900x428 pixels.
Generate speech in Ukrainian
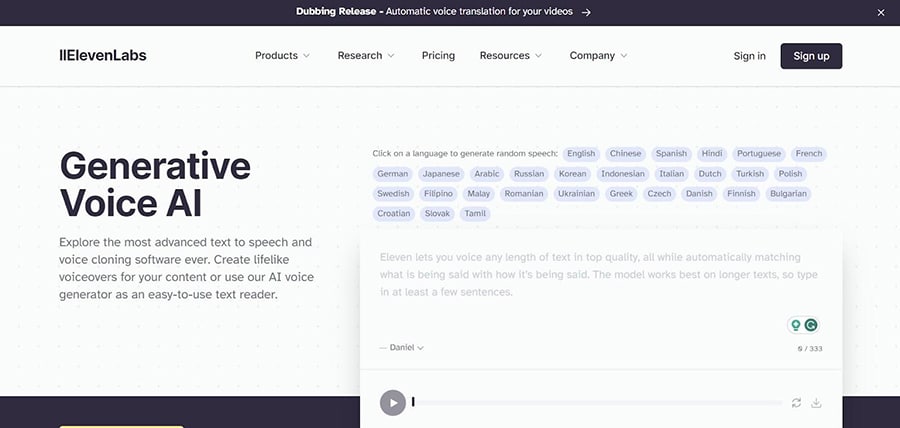tap(577, 194)
